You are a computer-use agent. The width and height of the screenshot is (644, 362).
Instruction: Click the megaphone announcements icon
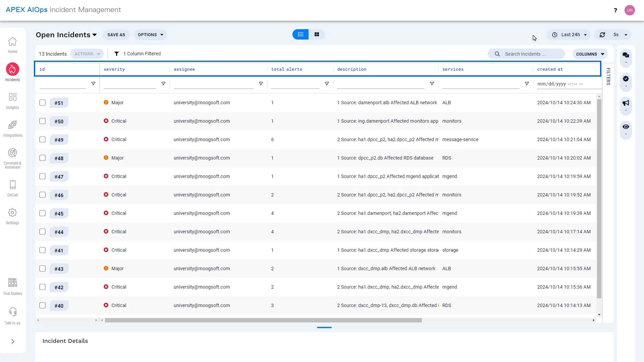pyautogui.click(x=626, y=103)
